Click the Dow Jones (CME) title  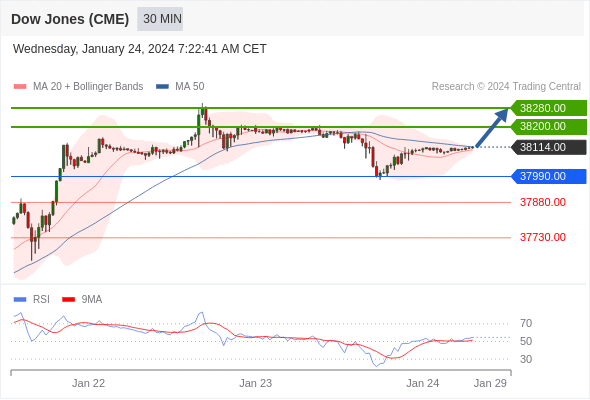pyautogui.click(x=70, y=19)
